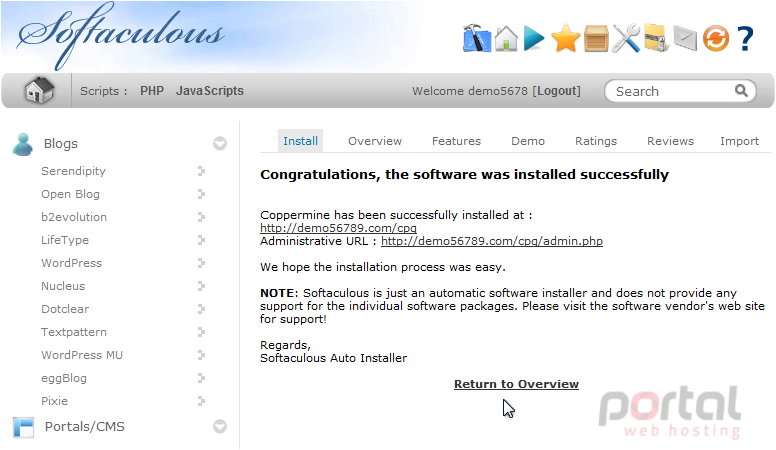Select Pixie in the Blogs list
The image size is (776, 450).
[54, 401]
